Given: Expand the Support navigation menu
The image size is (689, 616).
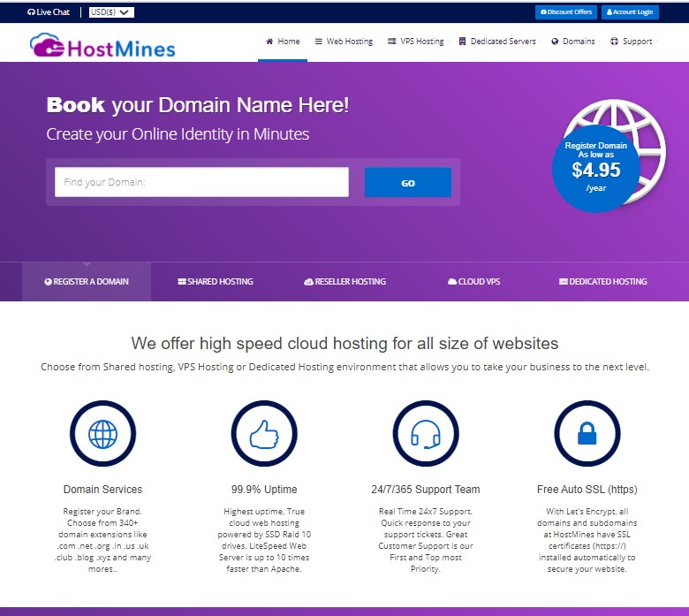Looking at the screenshot, I should click(632, 42).
